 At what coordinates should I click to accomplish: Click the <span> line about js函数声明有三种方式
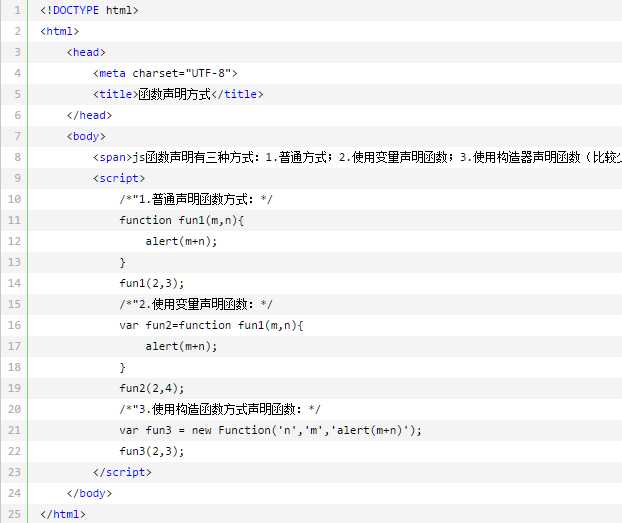click(357, 157)
